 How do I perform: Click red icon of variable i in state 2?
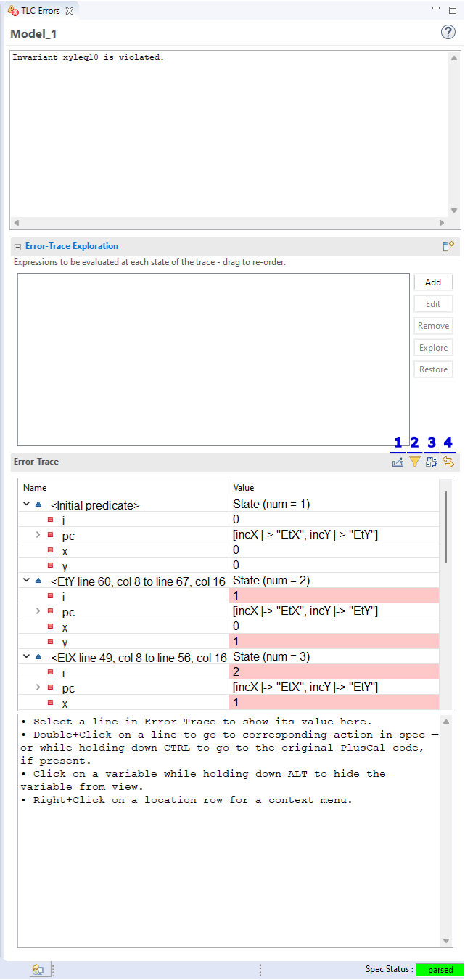point(50,596)
